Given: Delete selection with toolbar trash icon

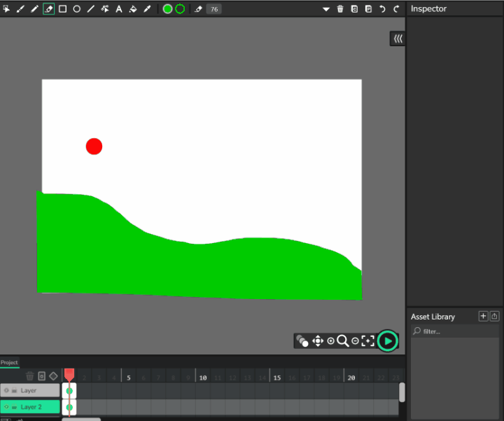Looking at the screenshot, I should [340, 9].
